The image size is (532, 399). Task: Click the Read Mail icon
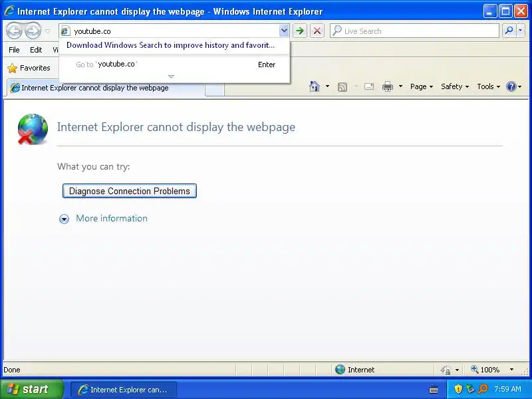pos(369,86)
